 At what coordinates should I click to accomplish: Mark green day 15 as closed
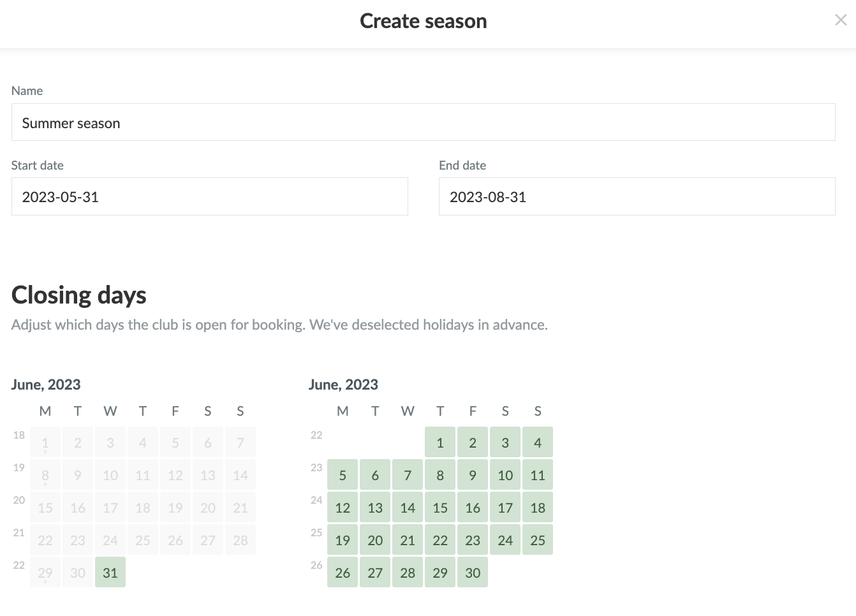click(440, 508)
